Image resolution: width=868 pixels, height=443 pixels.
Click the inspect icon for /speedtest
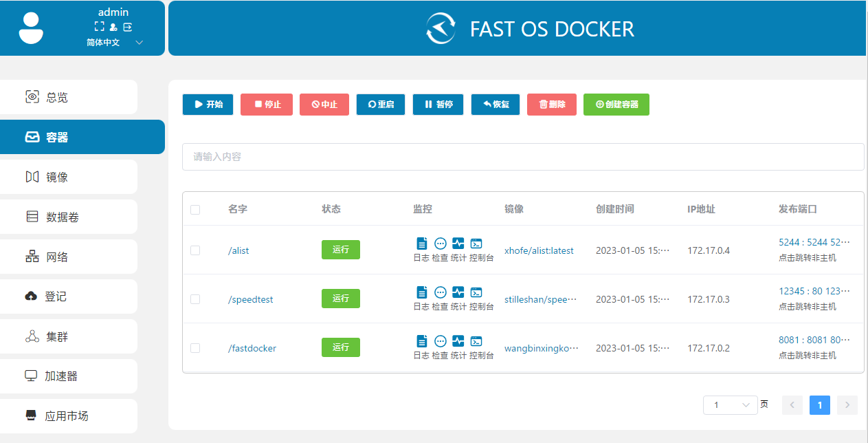tap(441, 292)
